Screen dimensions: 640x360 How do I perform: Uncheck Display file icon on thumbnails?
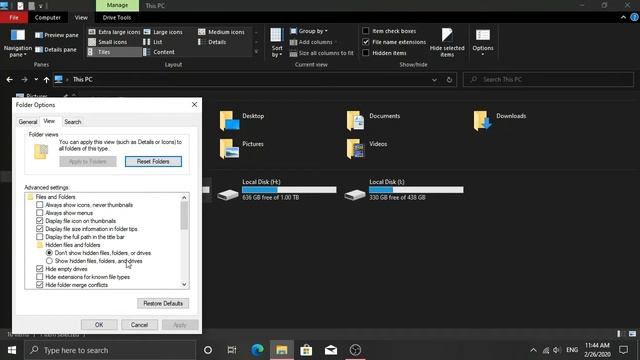[x=40, y=221]
